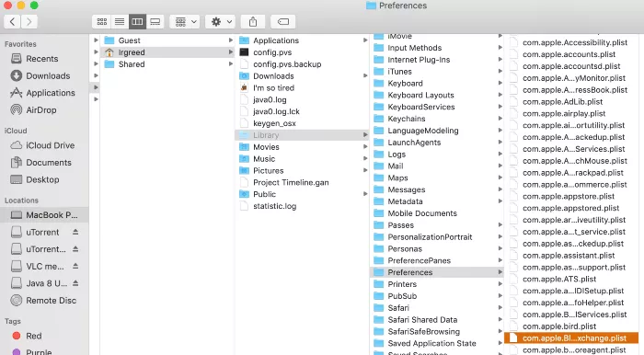The height and width of the screenshot is (355, 644).
Task: Select the Preferences folder
Action: 438,272
